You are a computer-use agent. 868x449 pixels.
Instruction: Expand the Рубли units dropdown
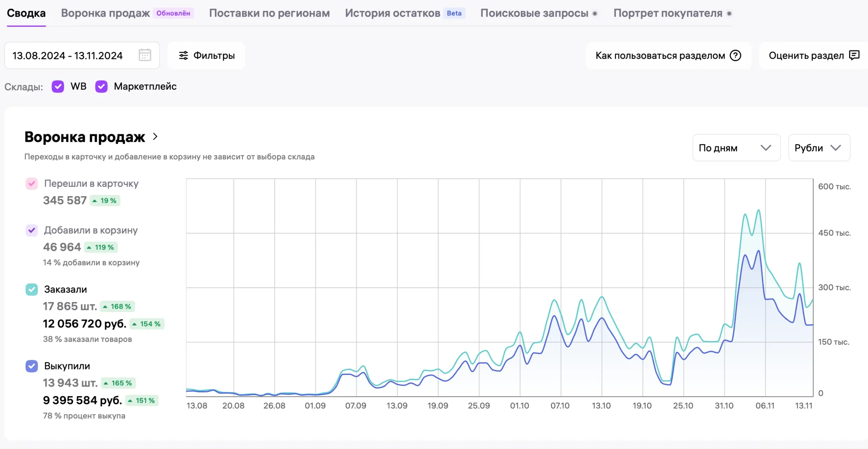pos(819,148)
